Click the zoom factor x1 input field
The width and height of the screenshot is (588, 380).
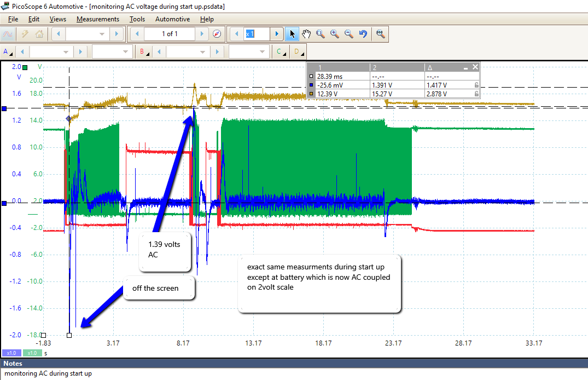pyautogui.click(x=257, y=34)
